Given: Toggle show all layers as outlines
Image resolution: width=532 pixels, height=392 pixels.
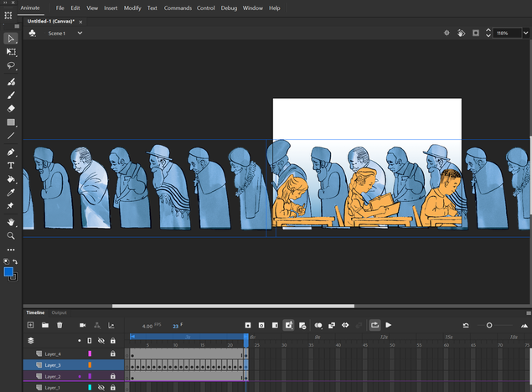Looking at the screenshot, I should pos(90,340).
